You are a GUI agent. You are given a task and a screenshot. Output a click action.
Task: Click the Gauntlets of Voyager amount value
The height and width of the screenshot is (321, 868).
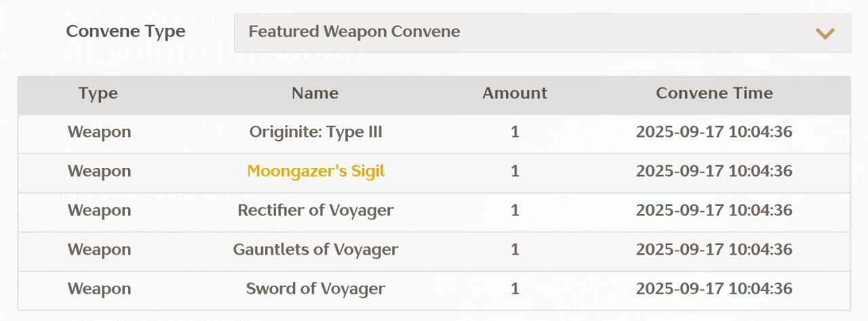click(515, 250)
